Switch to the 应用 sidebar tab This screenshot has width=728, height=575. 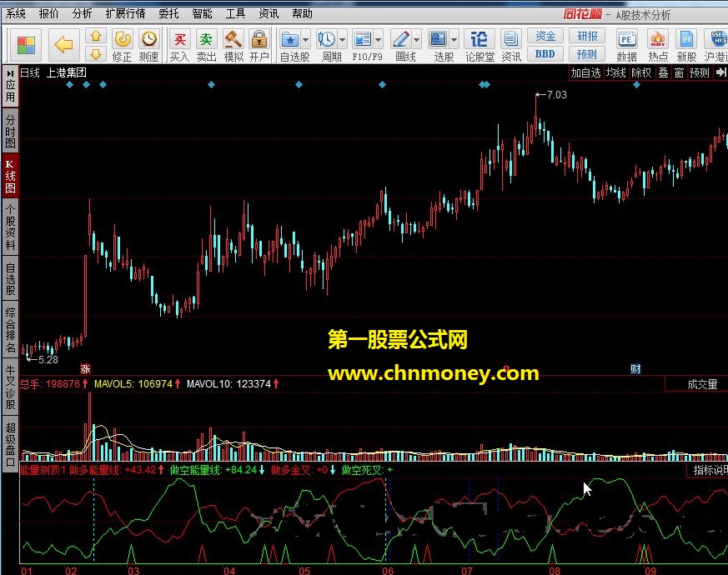(10, 86)
